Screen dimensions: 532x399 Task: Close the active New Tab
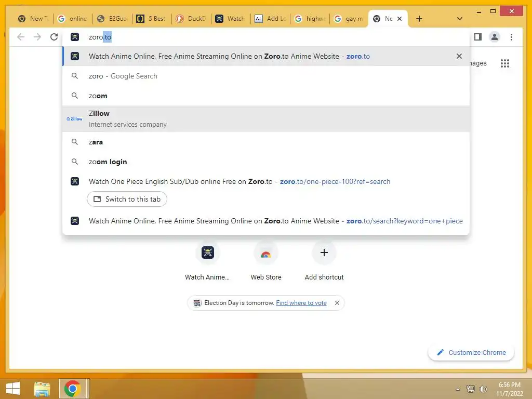click(x=400, y=19)
